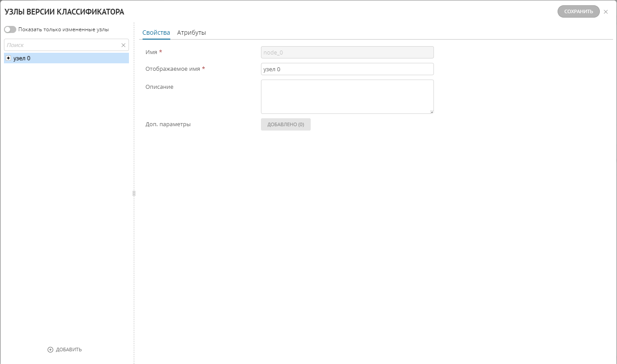Open additional parameters via "Добавлено (0)" button
The height and width of the screenshot is (364, 617).
286,124
